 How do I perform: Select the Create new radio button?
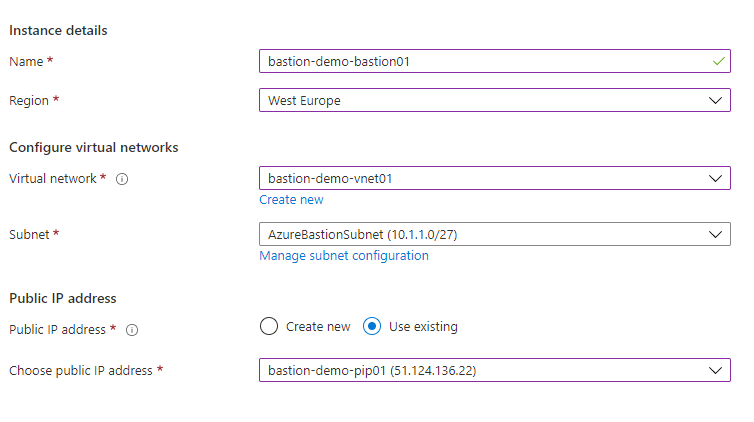269,326
